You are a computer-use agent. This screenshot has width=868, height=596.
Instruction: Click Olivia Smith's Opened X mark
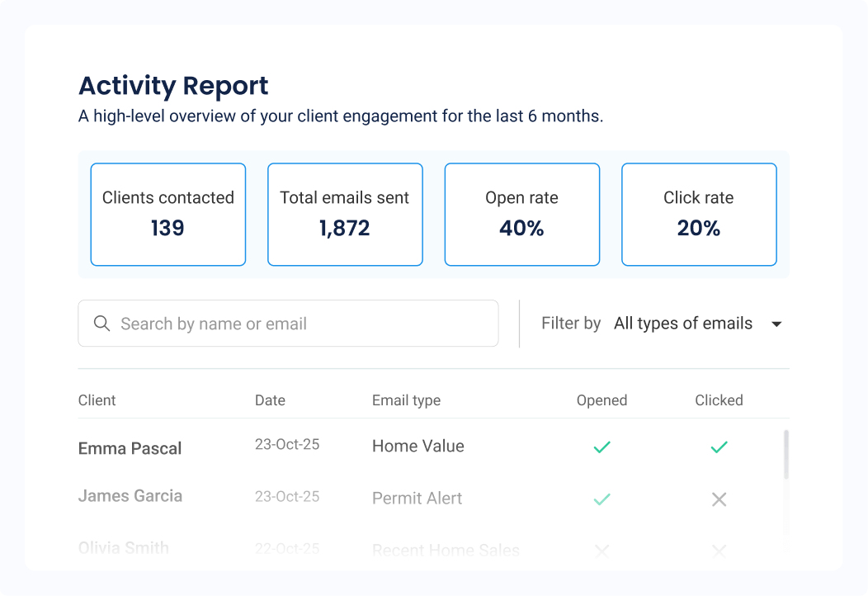[601, 551]
